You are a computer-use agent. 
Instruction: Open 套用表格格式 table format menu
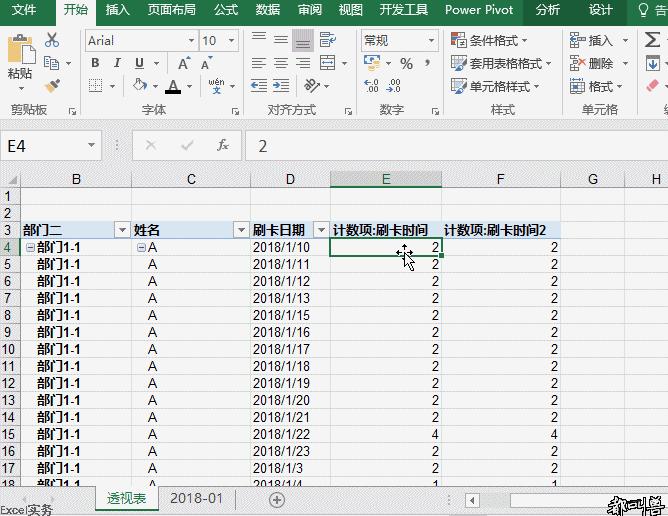tap(501, 63)
